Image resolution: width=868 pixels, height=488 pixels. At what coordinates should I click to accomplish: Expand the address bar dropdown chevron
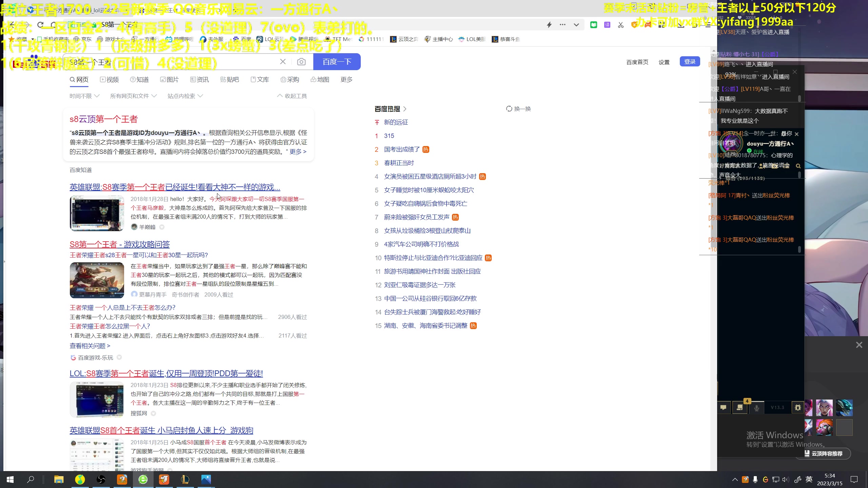(x=576, y=25)
